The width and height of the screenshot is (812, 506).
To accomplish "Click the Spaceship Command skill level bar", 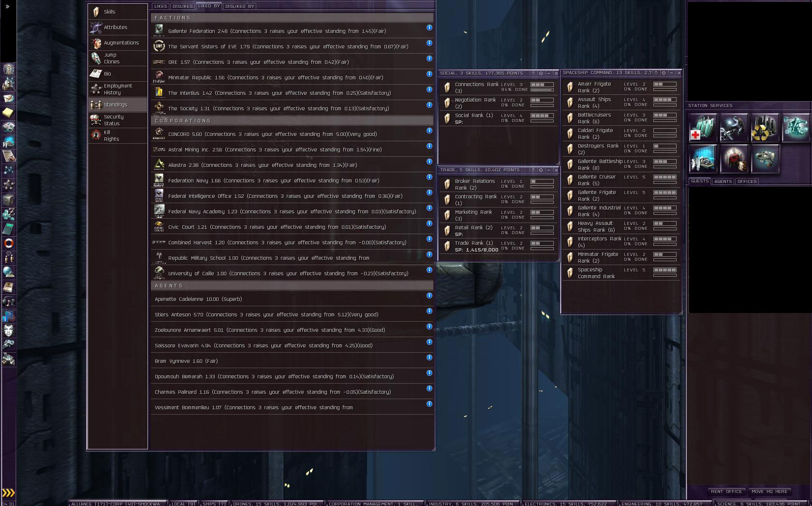I will click(x=665, y=270).
